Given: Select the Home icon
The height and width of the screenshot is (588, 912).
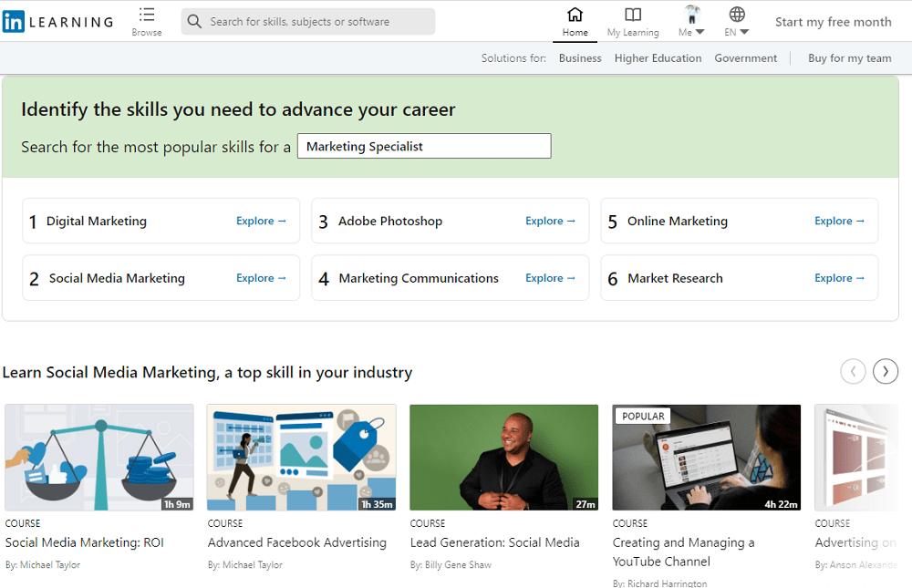Looking at the screenshot, I should (575, 15).
